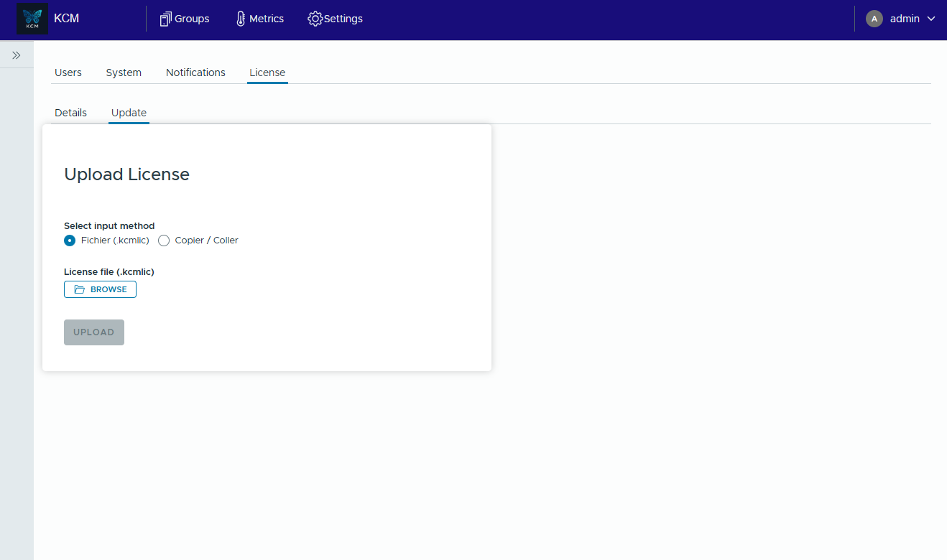Click the KCM butterfly logo
The height and width of the screenshot is (560, 947).
click(x=32, y=19)
